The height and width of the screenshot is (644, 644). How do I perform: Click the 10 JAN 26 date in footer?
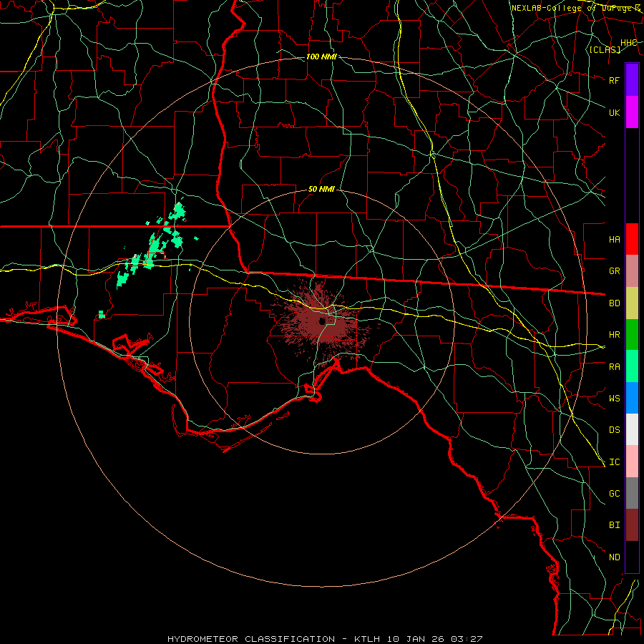click(416, 639)
